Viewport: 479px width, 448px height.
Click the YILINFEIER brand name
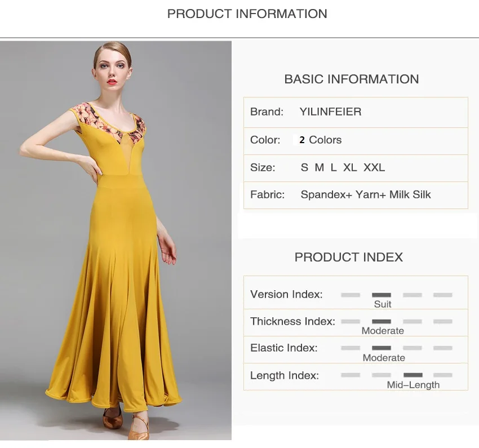click(x=330, y=112)
